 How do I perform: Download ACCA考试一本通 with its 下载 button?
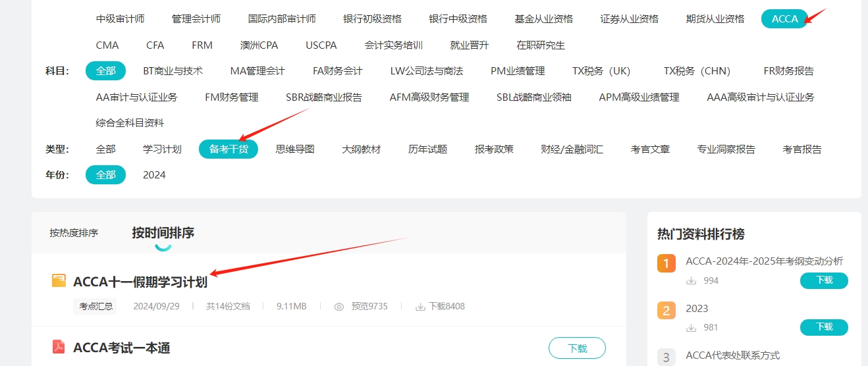click(x=577, y=348)
